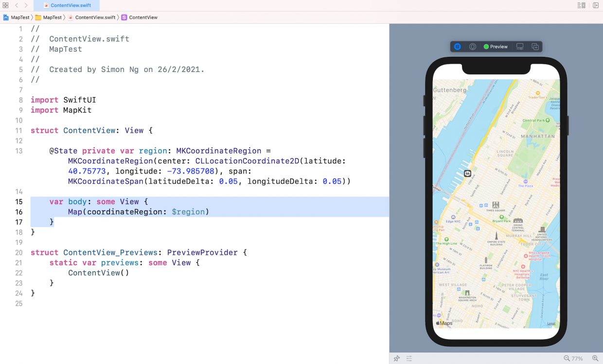Click the adjust editor options icon
Viewport: 603px width, 364px height.
[581, 5]
